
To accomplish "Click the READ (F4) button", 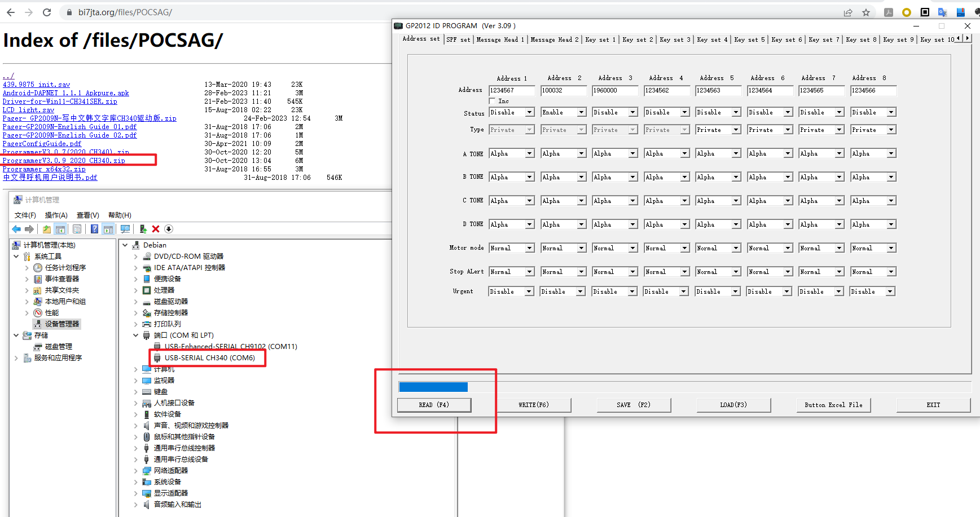I will (434, 405).
